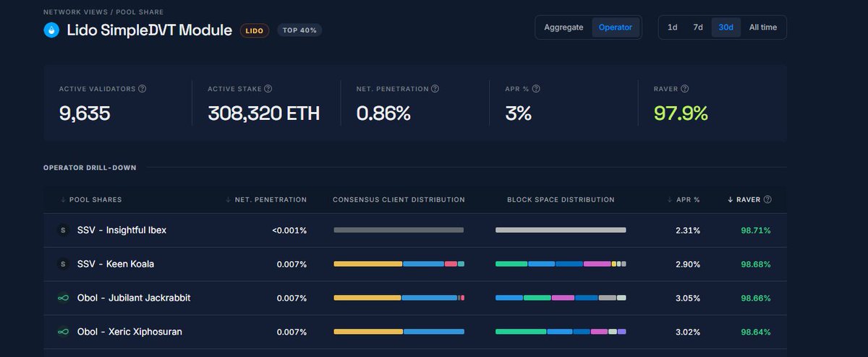Click Consensus Client Distribution column header
This screenshot has width=868, height=357.
point(399,199)
